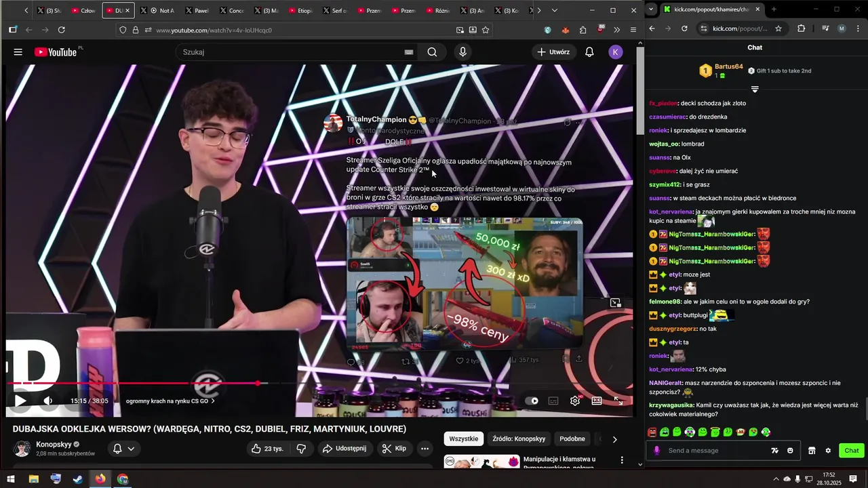The width and height of the screenshot is (868, 488).
Task: Reload the YouTube page
Action: click(x=62, y=30)
